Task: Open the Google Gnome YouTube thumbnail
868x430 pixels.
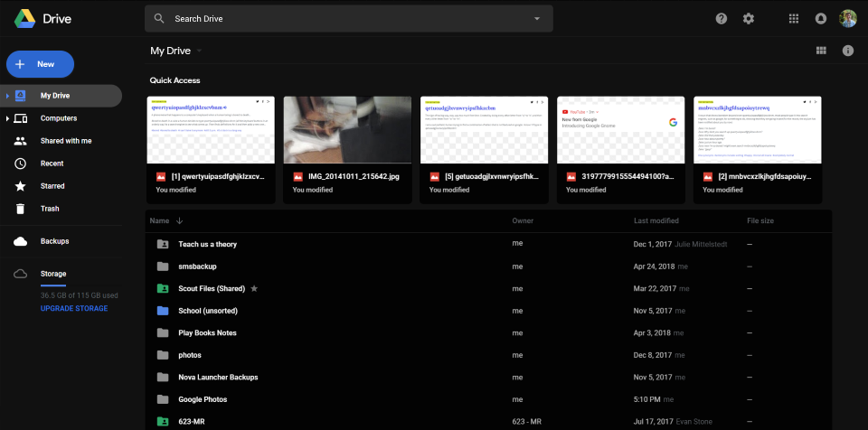Action: [621, 130]
